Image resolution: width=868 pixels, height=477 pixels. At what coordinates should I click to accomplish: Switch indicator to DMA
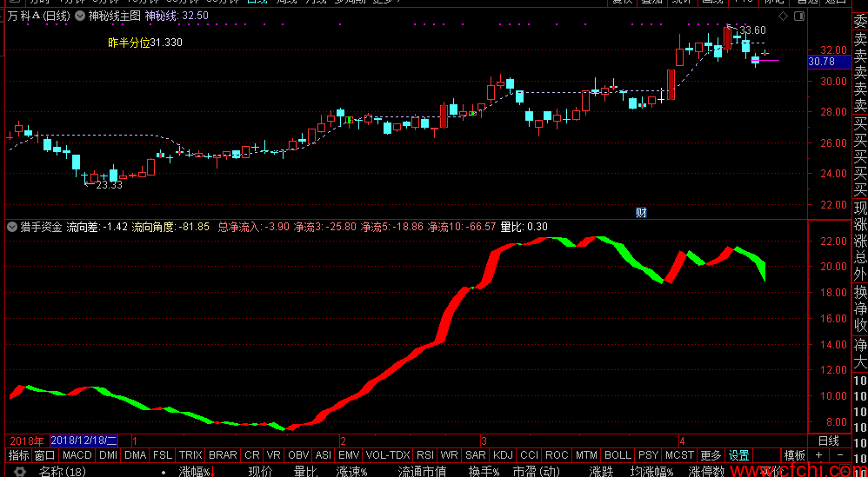pos(135,455)
